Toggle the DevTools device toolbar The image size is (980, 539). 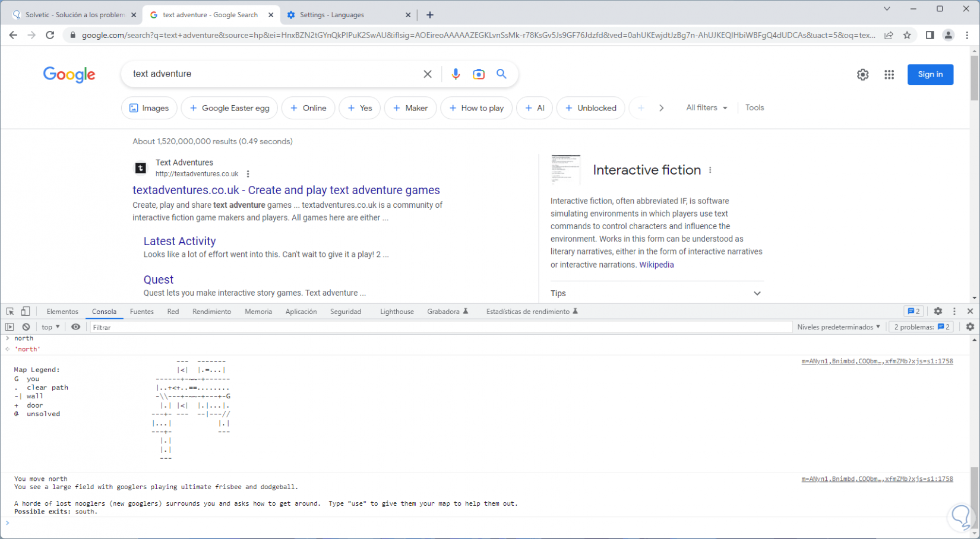point(26,312)
